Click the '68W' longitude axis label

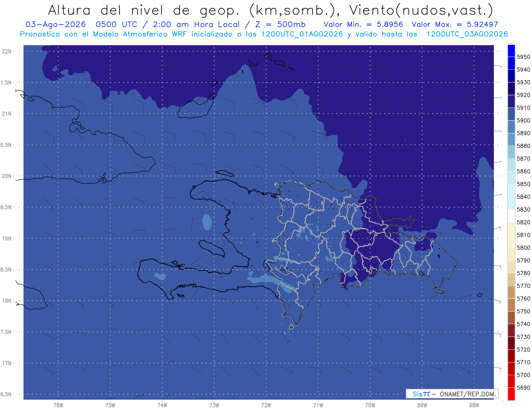tap(474, 405)
